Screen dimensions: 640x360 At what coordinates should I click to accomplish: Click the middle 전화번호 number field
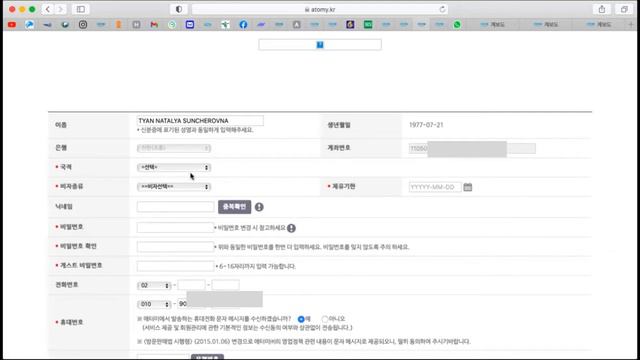191,285
